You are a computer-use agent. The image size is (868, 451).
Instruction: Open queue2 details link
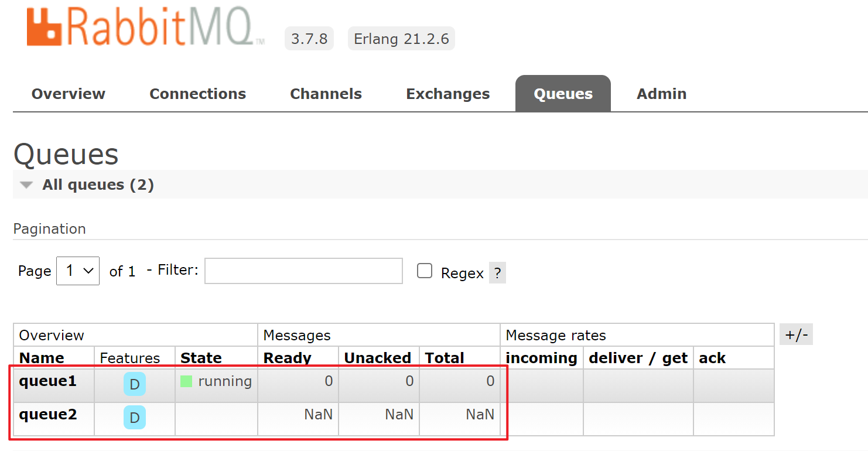click(x=48, y=415)
